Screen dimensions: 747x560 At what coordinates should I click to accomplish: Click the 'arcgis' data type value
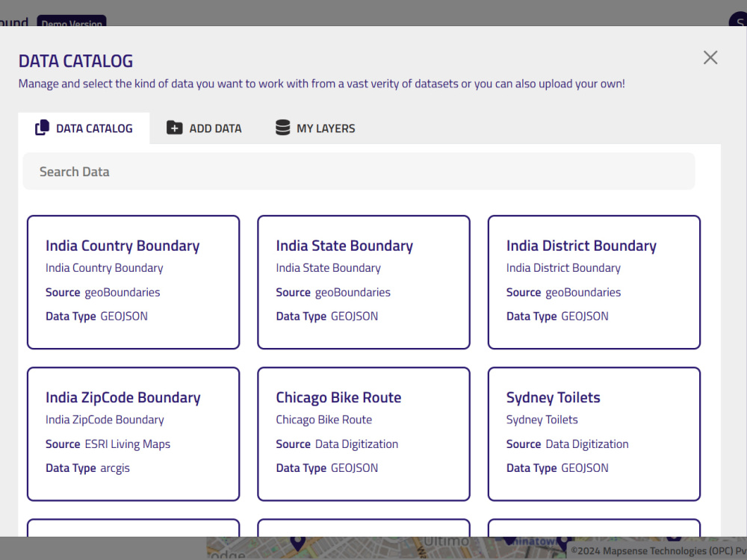(115, 468)
